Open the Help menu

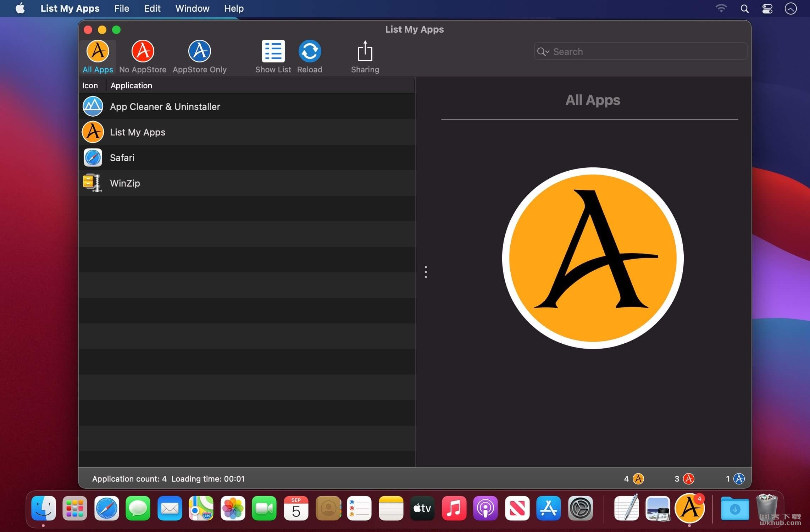(x=234, y=9)
